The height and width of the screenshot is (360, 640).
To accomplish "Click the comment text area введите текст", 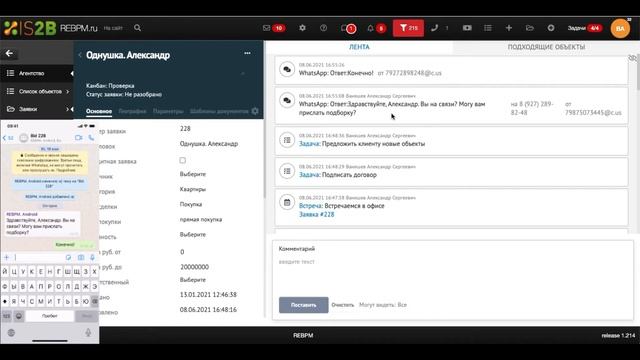I will pos(453,273).
